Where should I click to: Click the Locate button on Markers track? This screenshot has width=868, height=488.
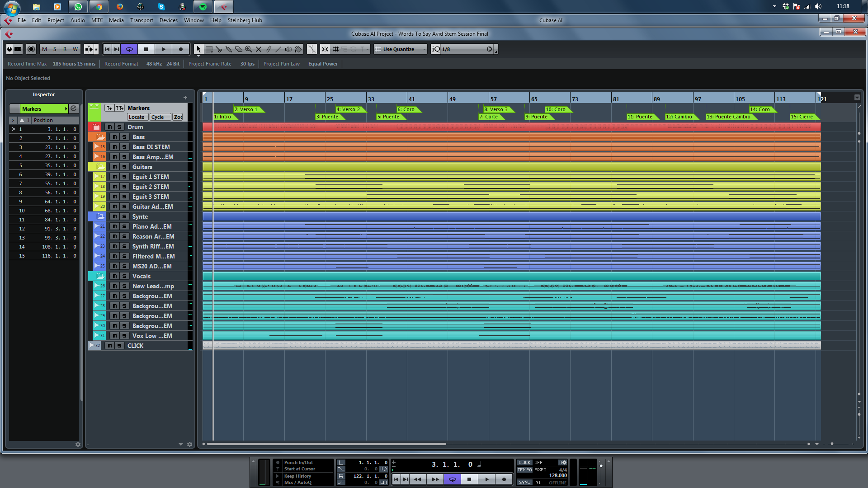137,117
